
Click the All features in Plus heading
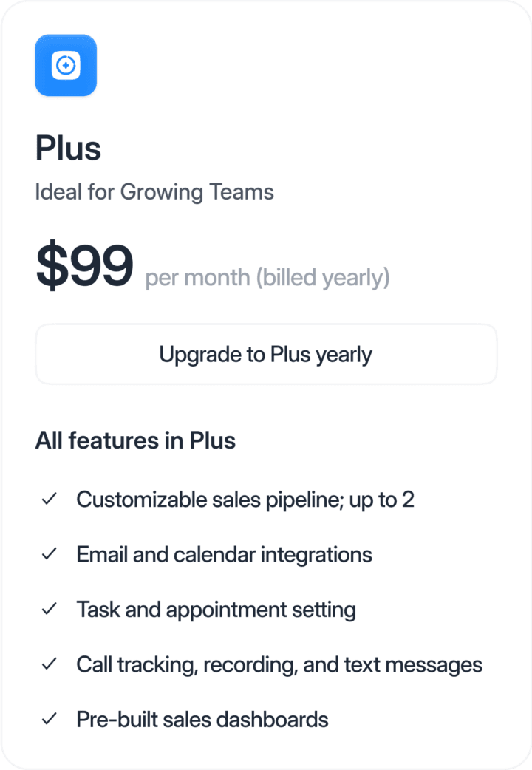[135, 441]
